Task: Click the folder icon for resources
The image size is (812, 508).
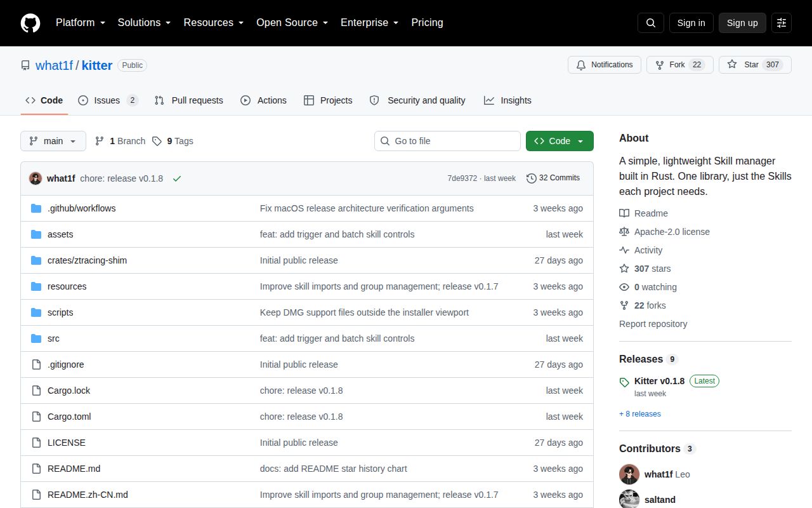Action: pos(36,286)
